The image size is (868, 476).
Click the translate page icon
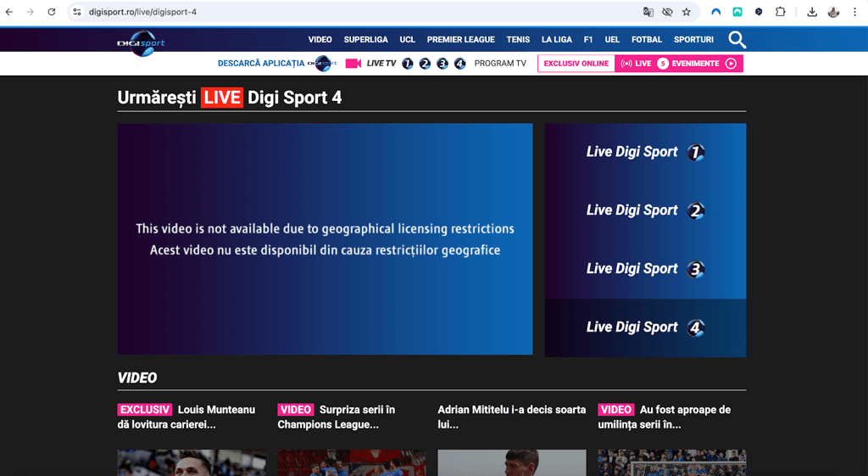click(x=648, y=12)
